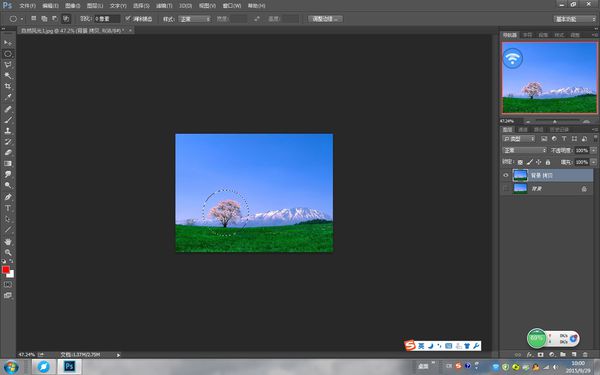Screen dimensions: 600x375
Task: Select the Horizontal Type tool
Action: tap(8, 208)
